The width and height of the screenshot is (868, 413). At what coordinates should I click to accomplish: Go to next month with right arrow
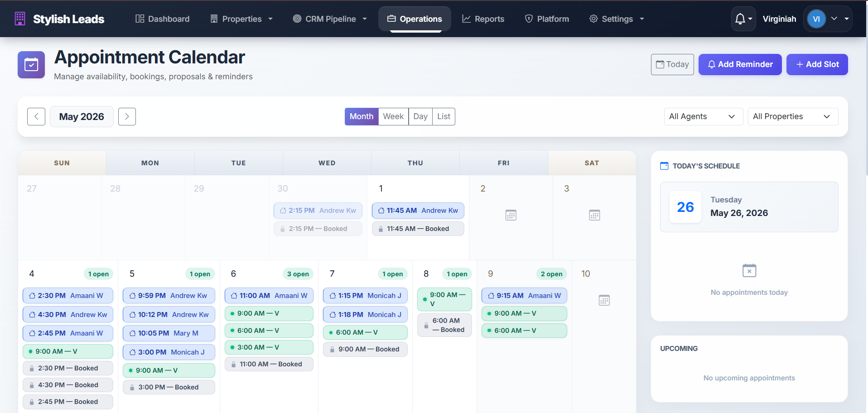click(x=127, y=116)
